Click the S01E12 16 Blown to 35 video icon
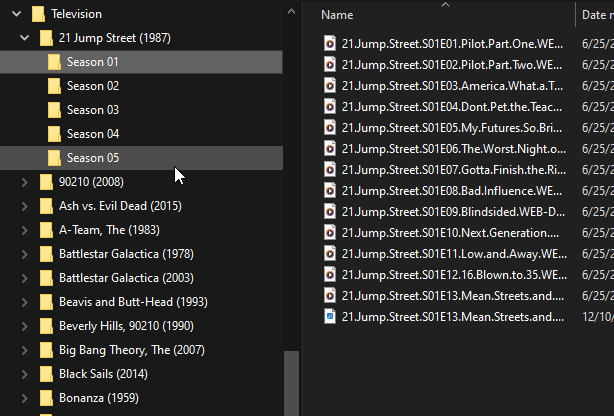The height and width of the screenshot is (416, 614). pos(330,275)
